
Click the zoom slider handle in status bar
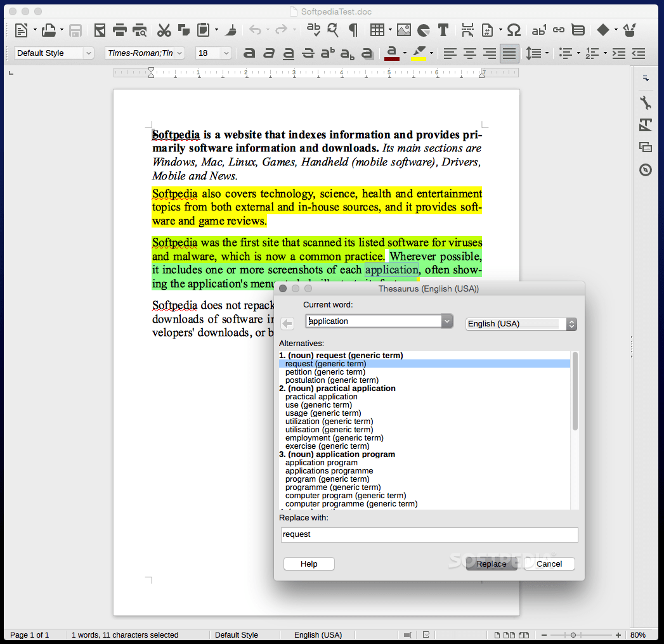pos(573,635)
